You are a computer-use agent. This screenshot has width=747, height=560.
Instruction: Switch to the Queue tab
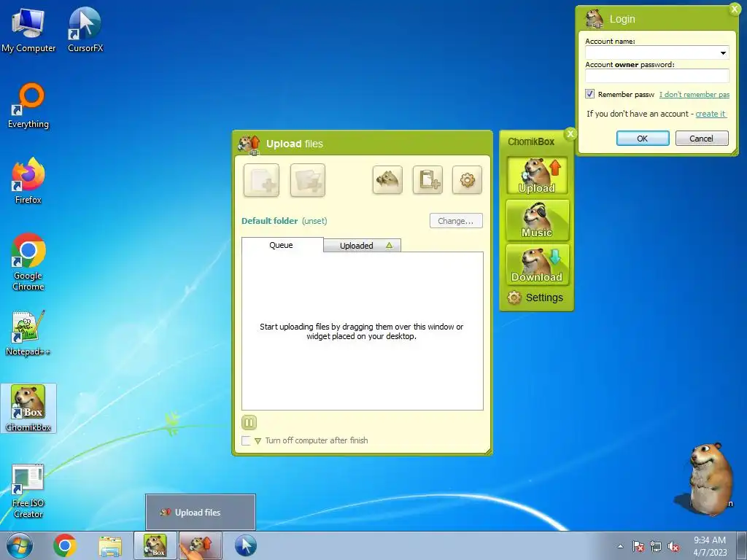point(282,245)
